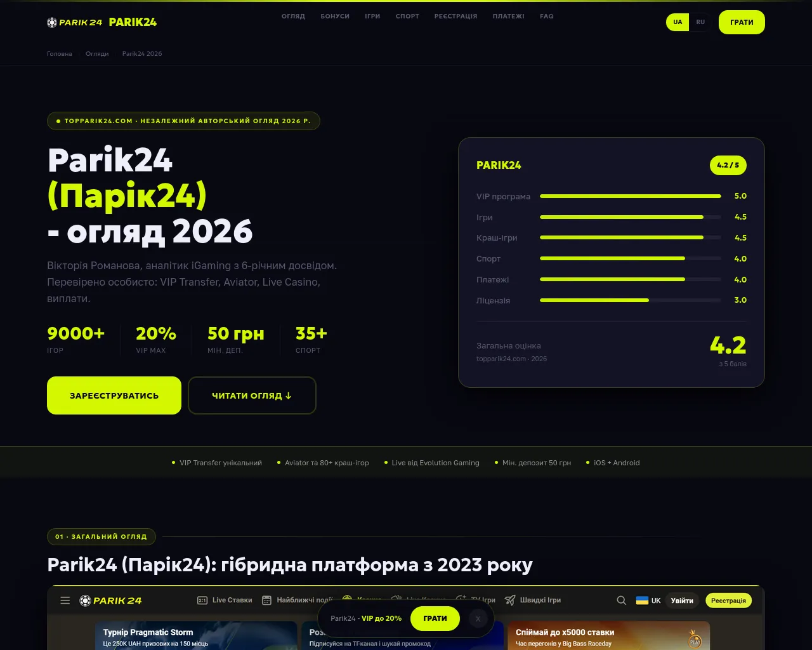Click the Спіймай до x5000 ставки banner
Screen dimensions: 812x650
coord(609,635)
